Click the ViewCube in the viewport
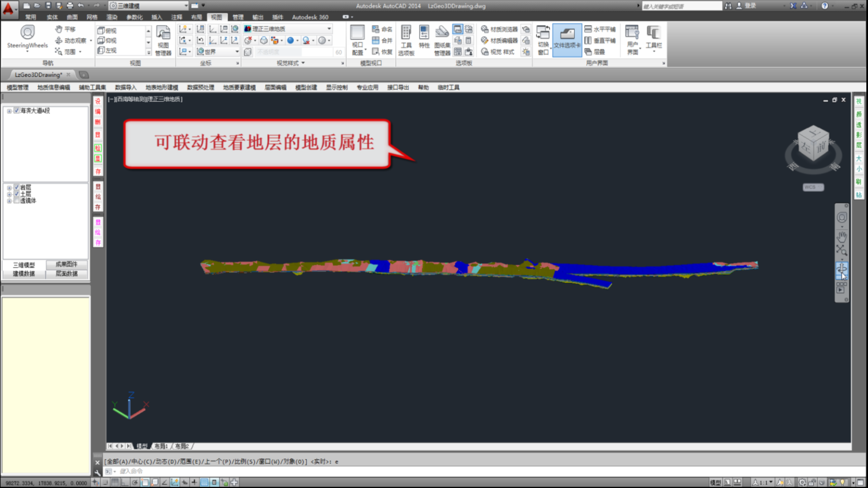Viewport: 868px width, 488px height. click(813, 144)
